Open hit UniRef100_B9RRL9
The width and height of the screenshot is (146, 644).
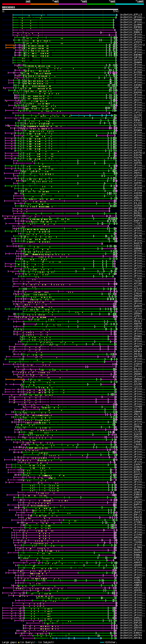[131, 32]
